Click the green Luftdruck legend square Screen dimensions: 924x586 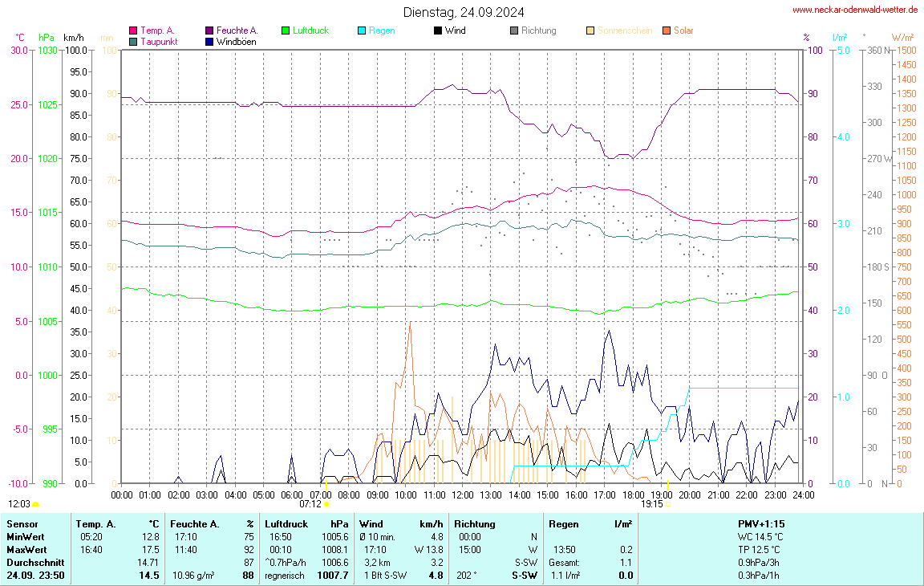(286, 31)
